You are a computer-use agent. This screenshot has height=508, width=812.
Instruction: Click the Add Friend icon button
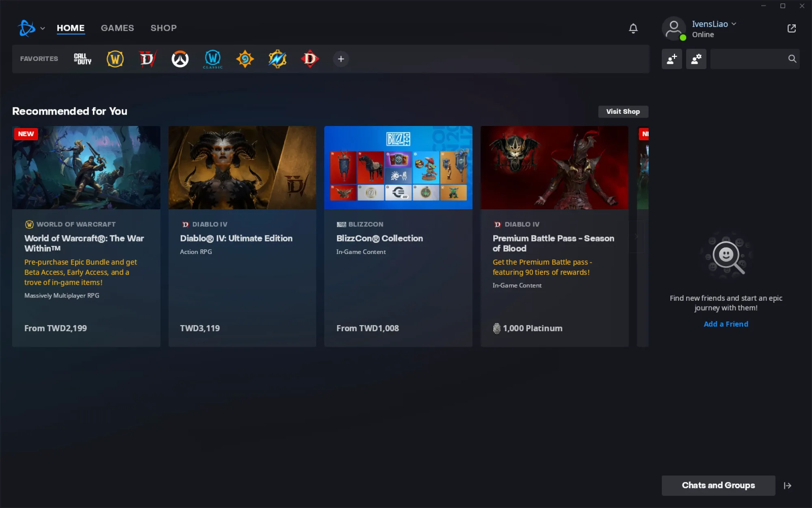click(x=672, y=59)
